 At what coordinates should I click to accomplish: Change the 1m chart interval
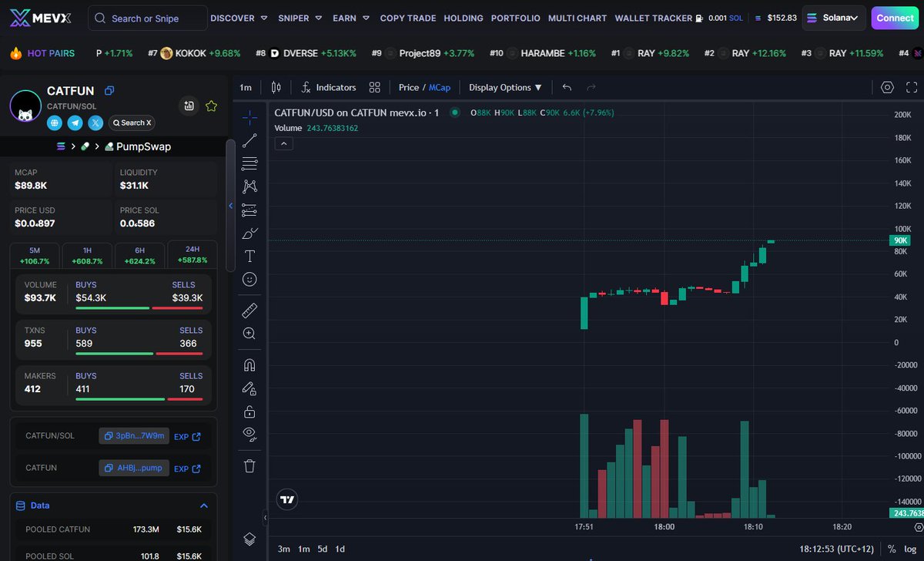[246, 88]
